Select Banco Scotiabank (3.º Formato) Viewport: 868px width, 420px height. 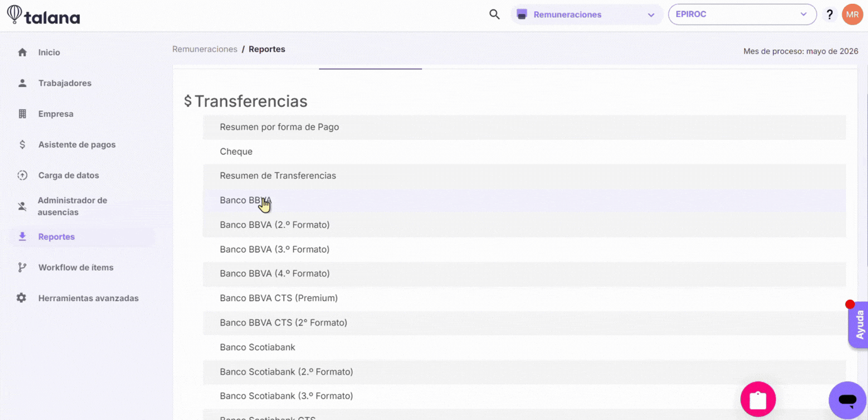(524, 396)
